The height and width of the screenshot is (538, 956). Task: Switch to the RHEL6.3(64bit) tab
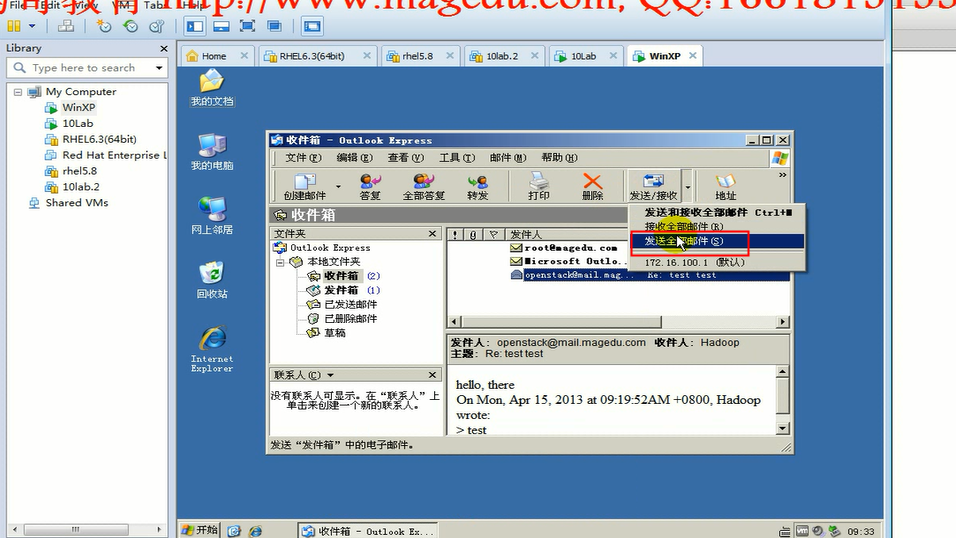click(x=312, y=56)
